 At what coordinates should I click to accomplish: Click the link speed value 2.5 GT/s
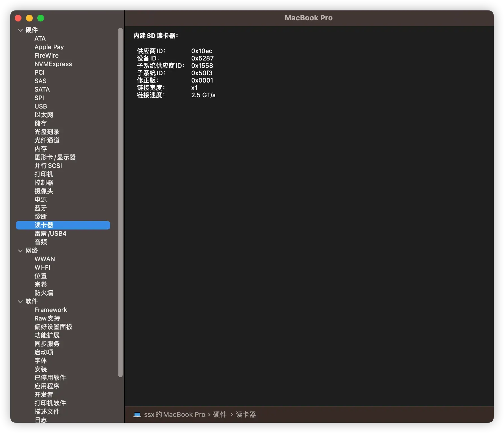tap(203, 95)
